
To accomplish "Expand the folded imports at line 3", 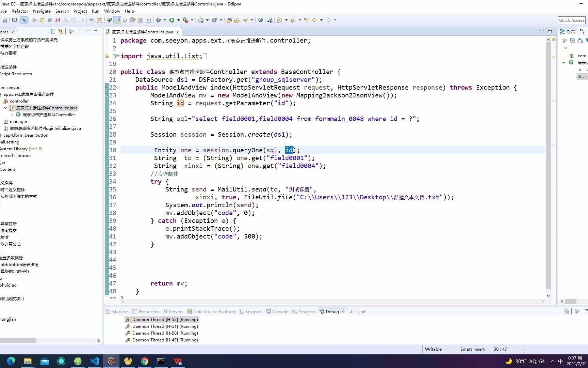I will pos(118,56).
